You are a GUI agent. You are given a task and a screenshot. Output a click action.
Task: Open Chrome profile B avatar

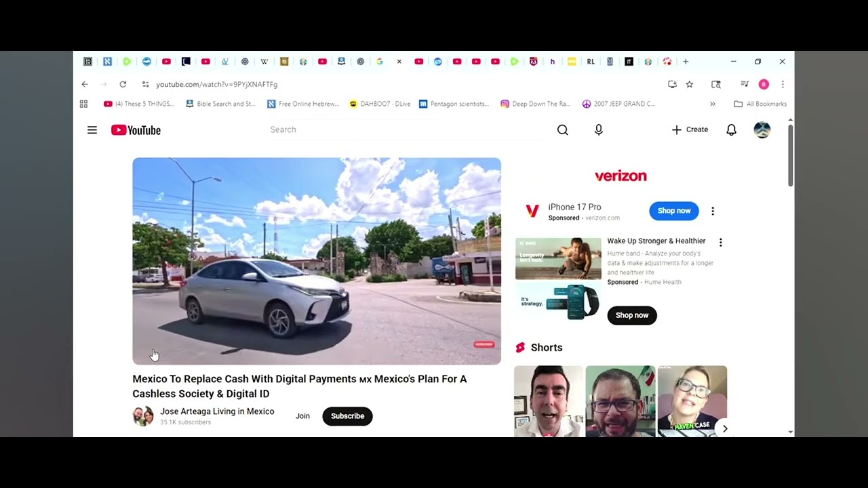(x=764, y=84)
